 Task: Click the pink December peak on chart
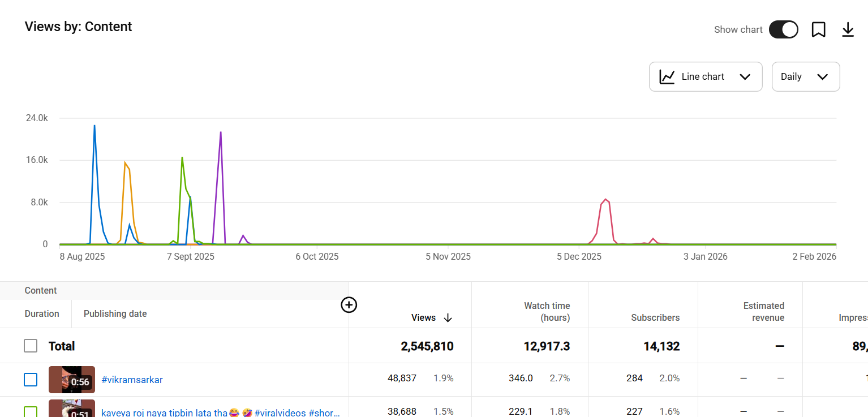(x=605, y=200)
